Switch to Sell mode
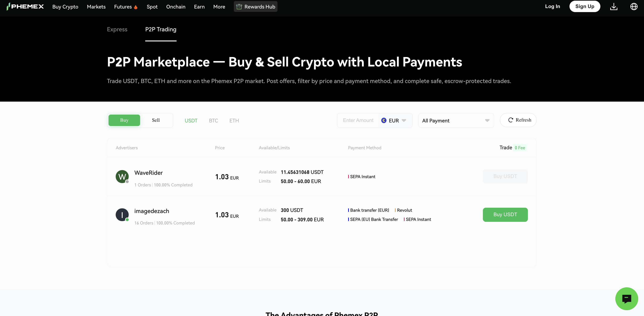The height and width of the screenshot is (316, 644). [156, 120]
